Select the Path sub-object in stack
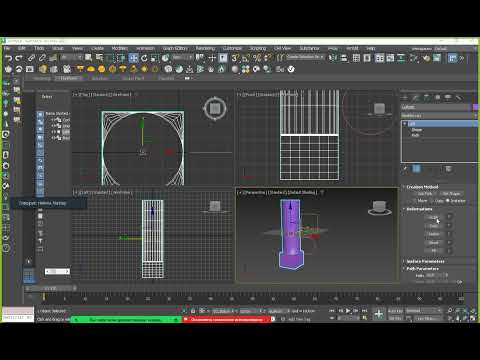The image size is (480, 360). point(415,135)
